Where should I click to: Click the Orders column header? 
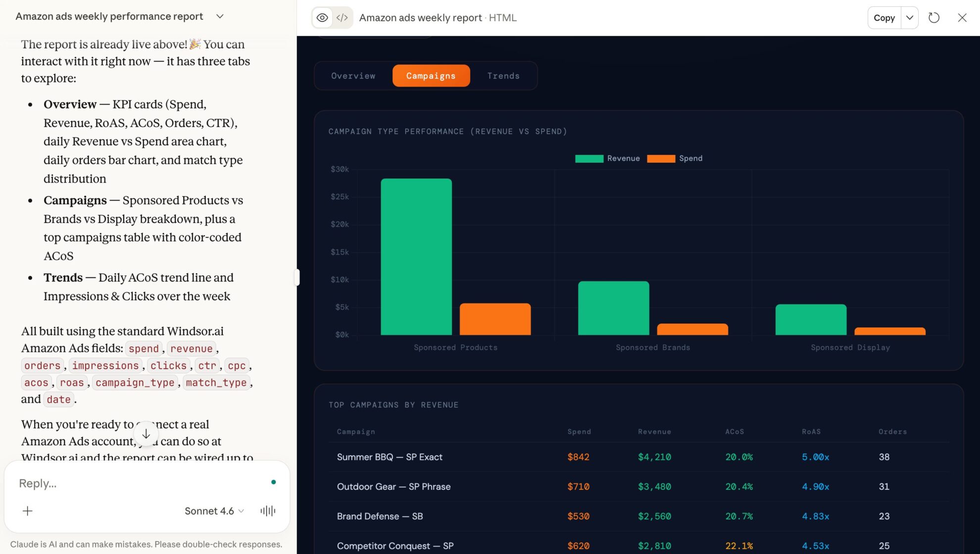pyautogui.click(x=892, y=432)
